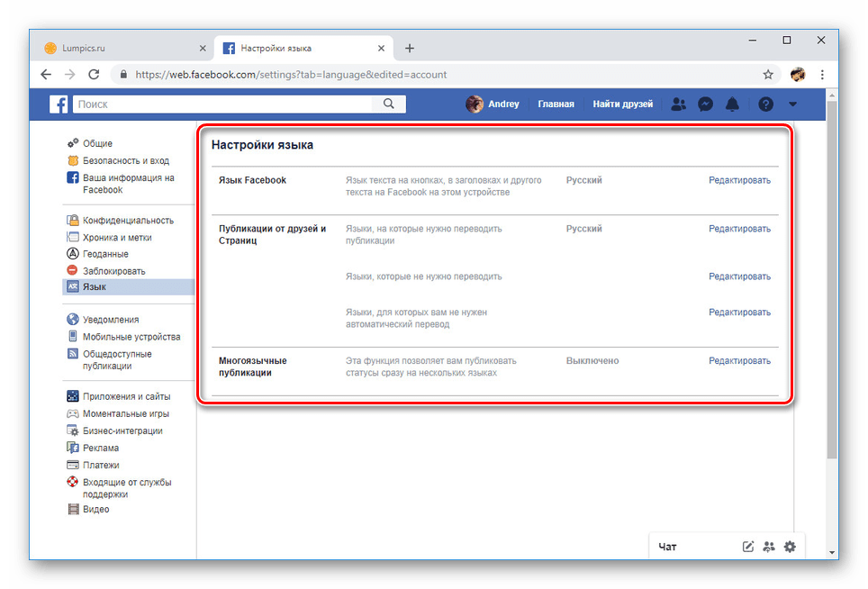Open Главная in the top bar
Image resolution: width=868 pixels, height=589 pixels.
pos(556,104)
